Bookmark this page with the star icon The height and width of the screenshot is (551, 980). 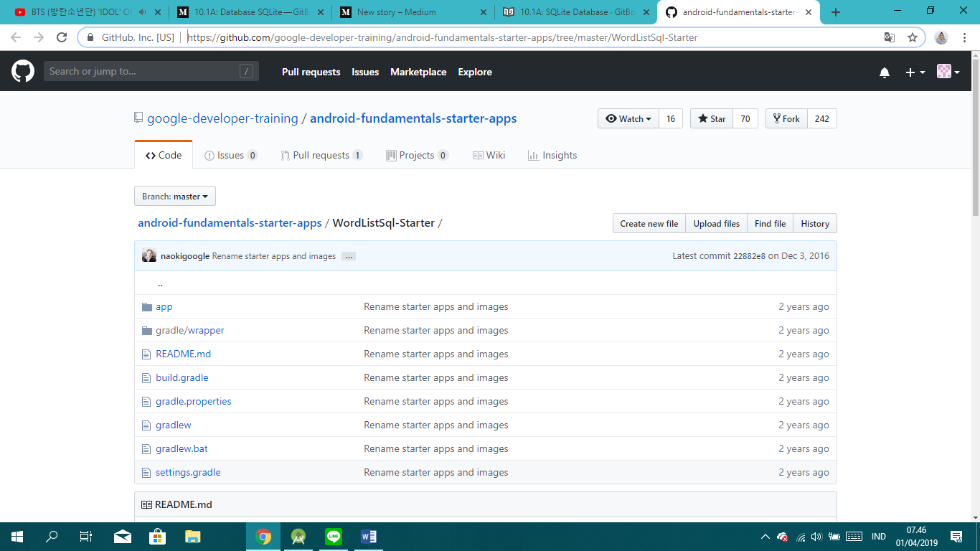(912, 37)
